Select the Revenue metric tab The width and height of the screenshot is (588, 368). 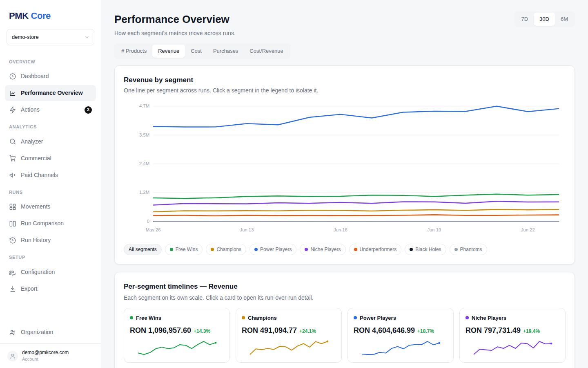pyautogui.click(x=169, y=51)
